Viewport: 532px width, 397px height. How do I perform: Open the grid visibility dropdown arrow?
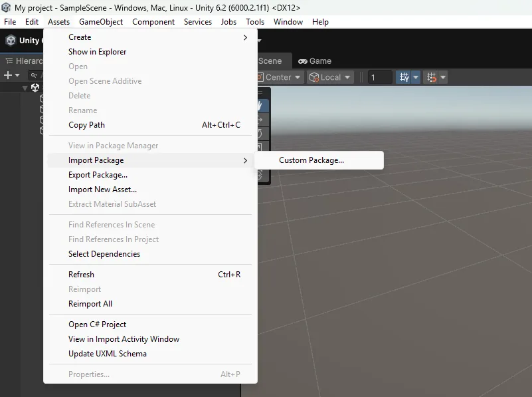point(416,77)
